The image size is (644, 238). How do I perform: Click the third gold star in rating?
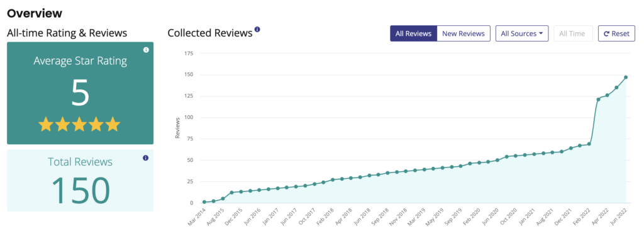(x=79, y=124)
